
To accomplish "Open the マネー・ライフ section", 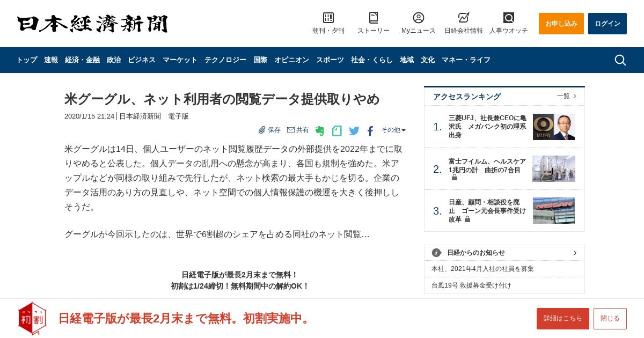I will [466, 60].
